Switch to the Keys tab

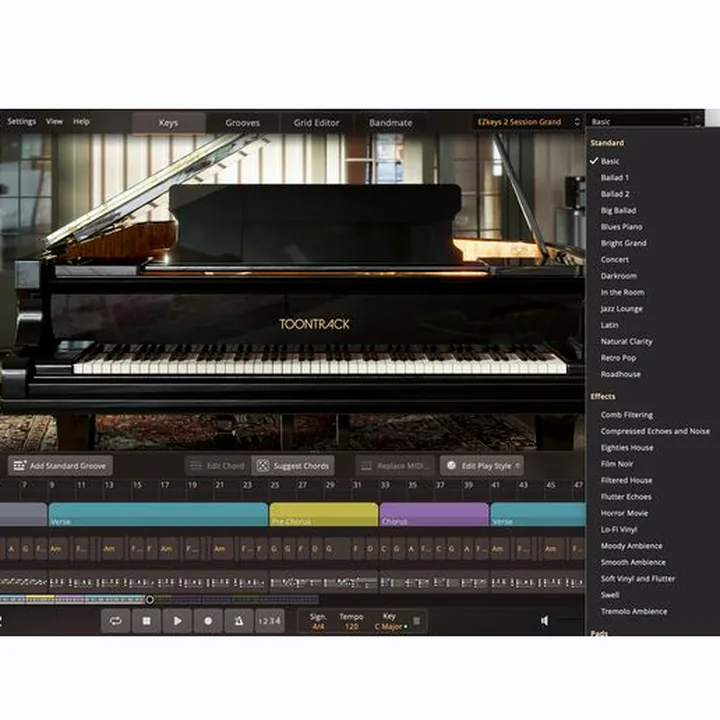point(169,123)
